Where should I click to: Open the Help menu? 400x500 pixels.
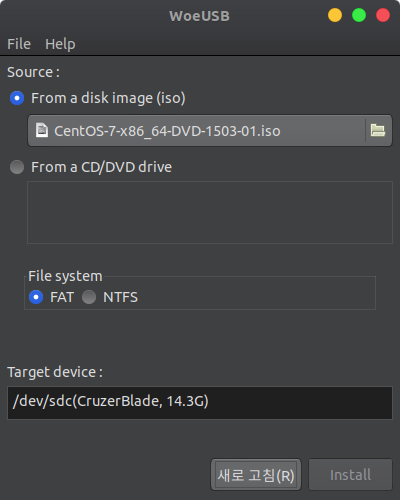60,44
